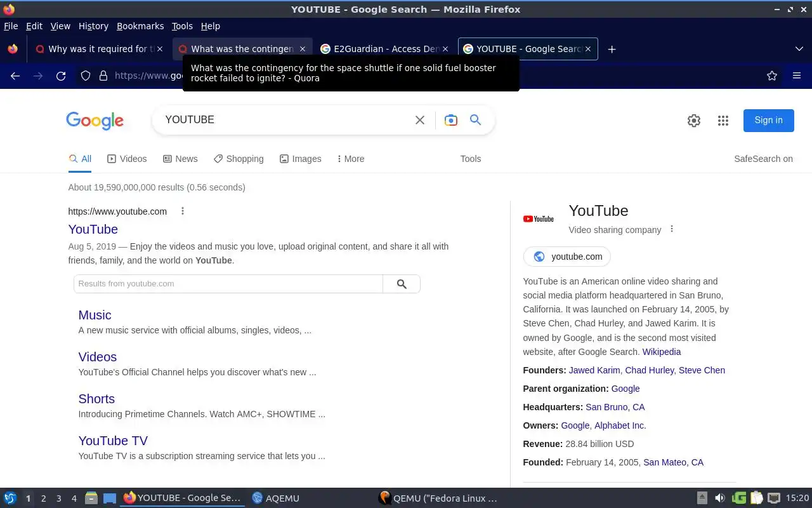Close the E2Guardian tab
The width and height of the screenshot is (812, 508).
(x=445, y=49)
